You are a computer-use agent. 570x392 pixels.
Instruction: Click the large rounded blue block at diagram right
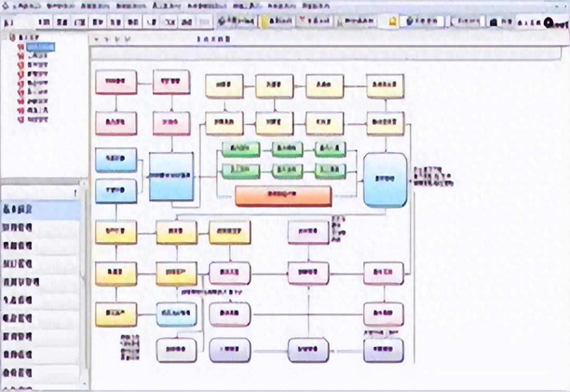[385, 180]
